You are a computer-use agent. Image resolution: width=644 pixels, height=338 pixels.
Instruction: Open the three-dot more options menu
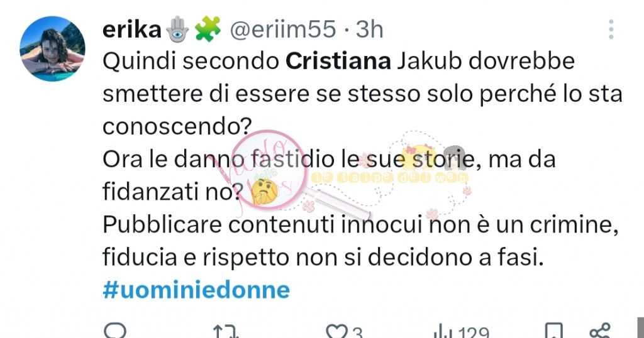[x=611, y=30]
